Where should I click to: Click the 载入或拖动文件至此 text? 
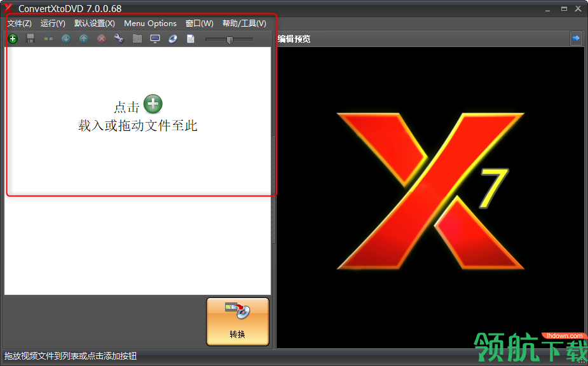[x=138, y=125]
